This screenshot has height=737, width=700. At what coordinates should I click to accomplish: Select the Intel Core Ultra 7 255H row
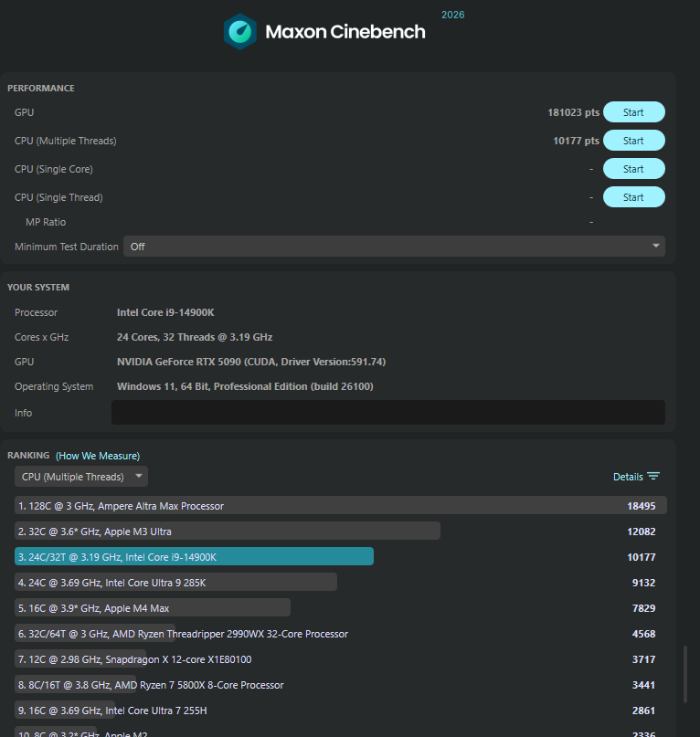point(341,711)
